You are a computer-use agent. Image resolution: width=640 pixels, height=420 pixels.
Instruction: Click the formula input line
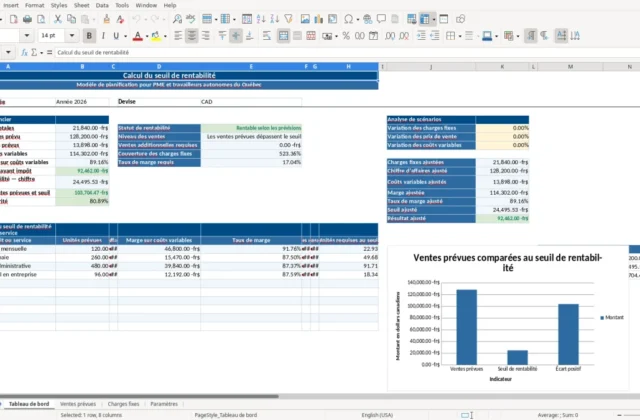(x=347, y=53)
